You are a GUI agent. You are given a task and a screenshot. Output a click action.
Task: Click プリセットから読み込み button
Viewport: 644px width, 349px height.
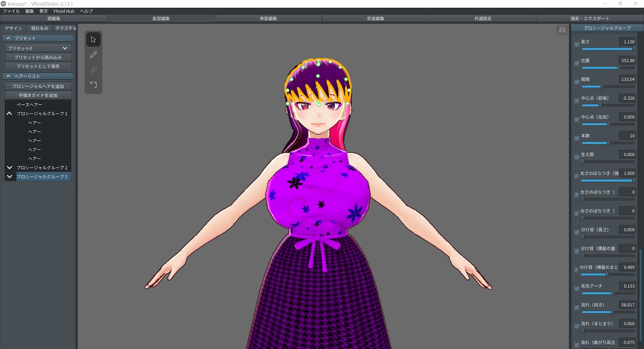click(38, 57)
